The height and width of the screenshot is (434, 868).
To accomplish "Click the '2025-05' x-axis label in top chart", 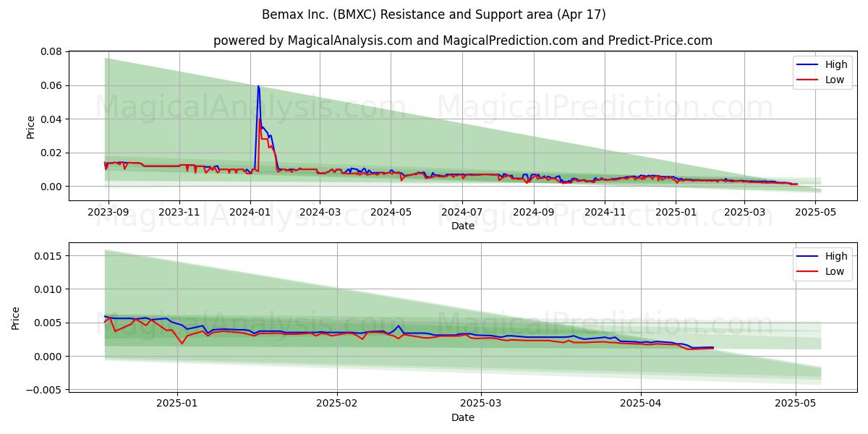I will (815, 212).
